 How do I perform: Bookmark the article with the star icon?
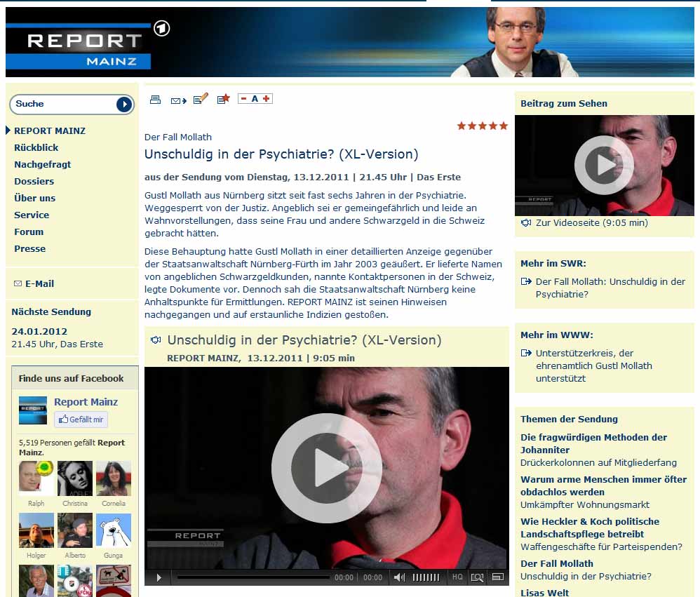[x=223, y=99]
